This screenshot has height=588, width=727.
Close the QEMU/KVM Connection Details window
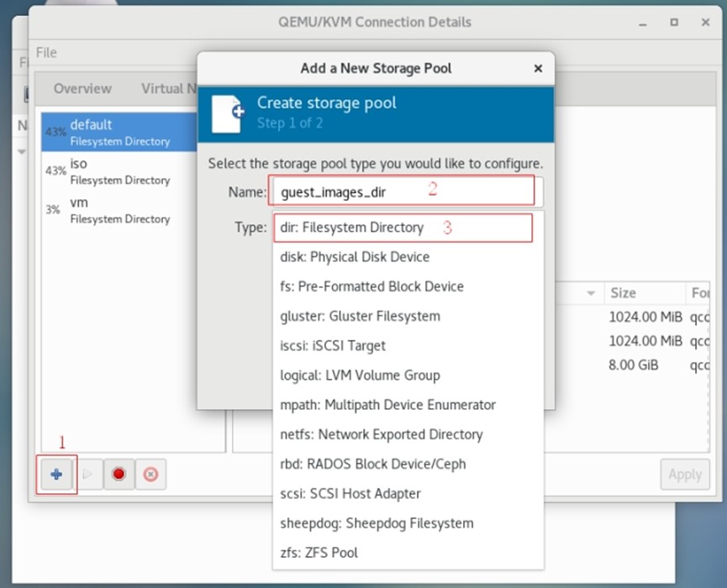(705, 22)
